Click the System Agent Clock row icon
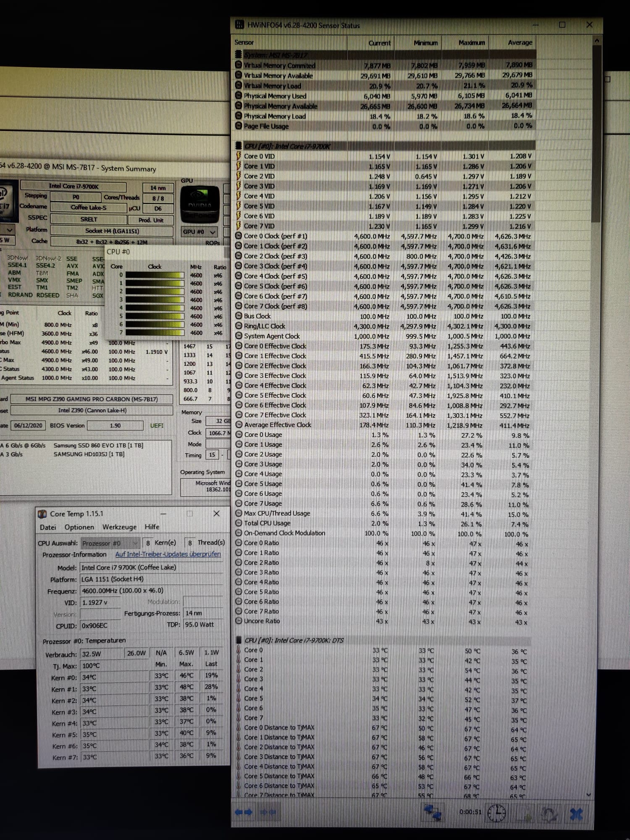630x840 pixels. tap(239, 336)
